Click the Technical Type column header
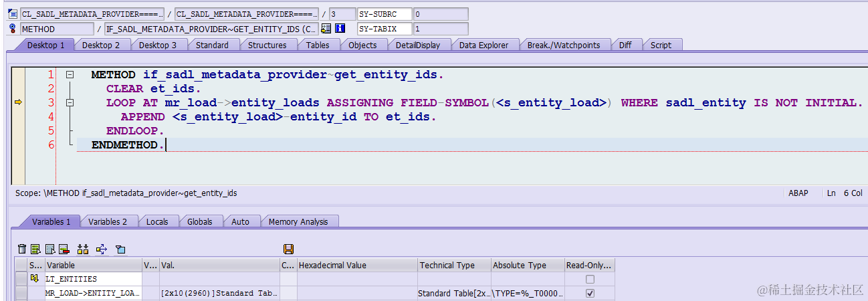 [x=454, y=266]
